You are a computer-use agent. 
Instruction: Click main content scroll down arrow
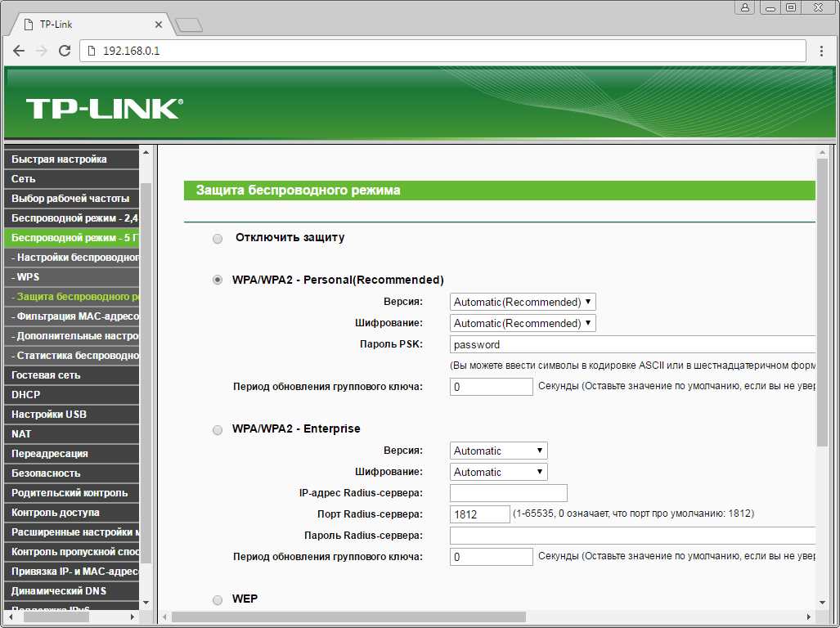click(822, 603)
